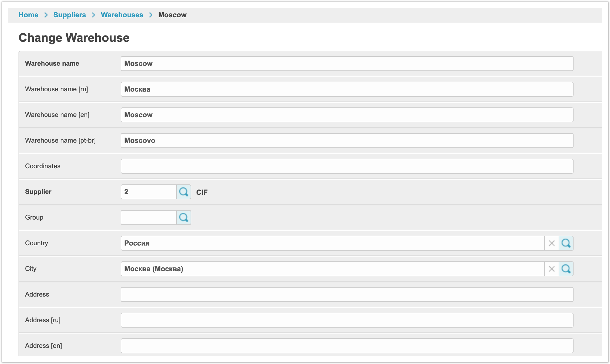Clear the Country field with X icon

coord(551,243)
